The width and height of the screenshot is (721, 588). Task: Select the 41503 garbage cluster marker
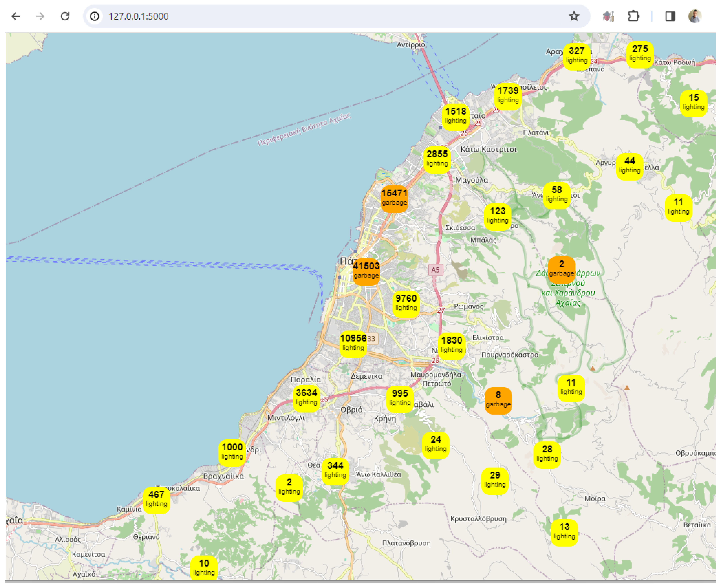[366, 271]
